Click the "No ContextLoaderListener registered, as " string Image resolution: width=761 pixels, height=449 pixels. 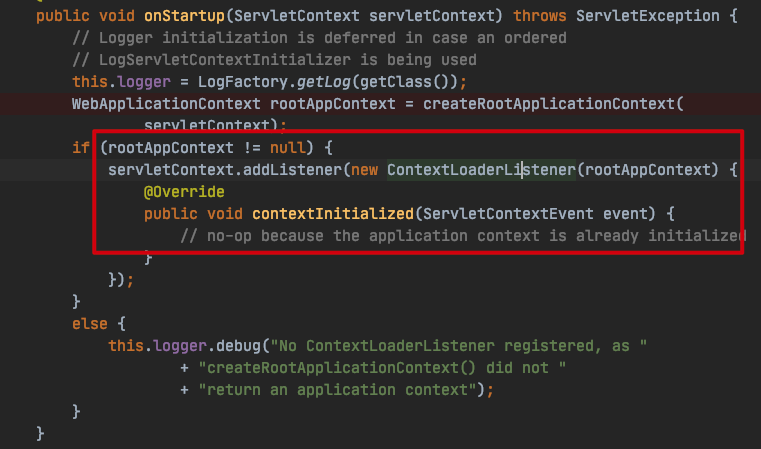click(459, 346)
